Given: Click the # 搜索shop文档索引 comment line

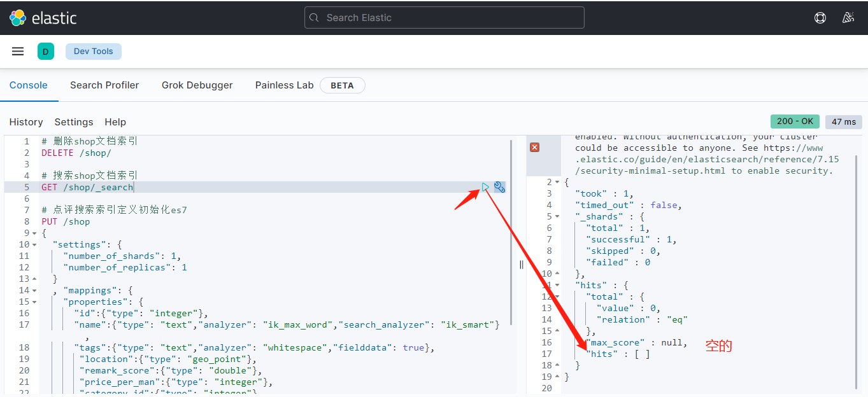Looking at the screenshot, I should (x=90, y=176).
